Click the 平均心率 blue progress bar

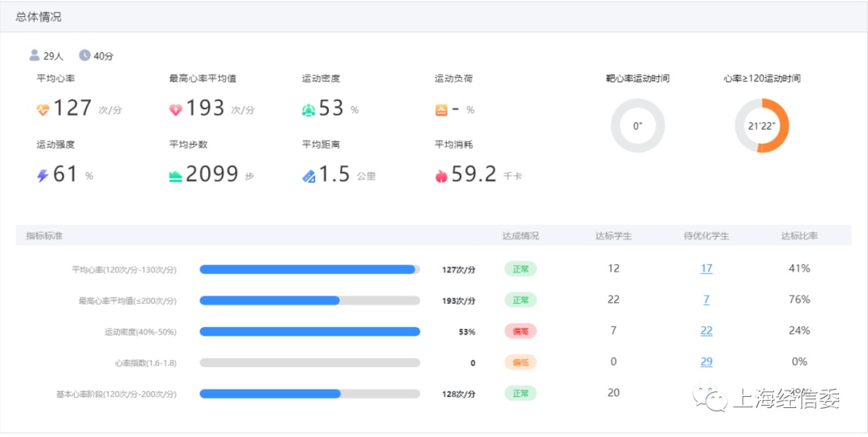pyautogui.click(x=309, y=269)
